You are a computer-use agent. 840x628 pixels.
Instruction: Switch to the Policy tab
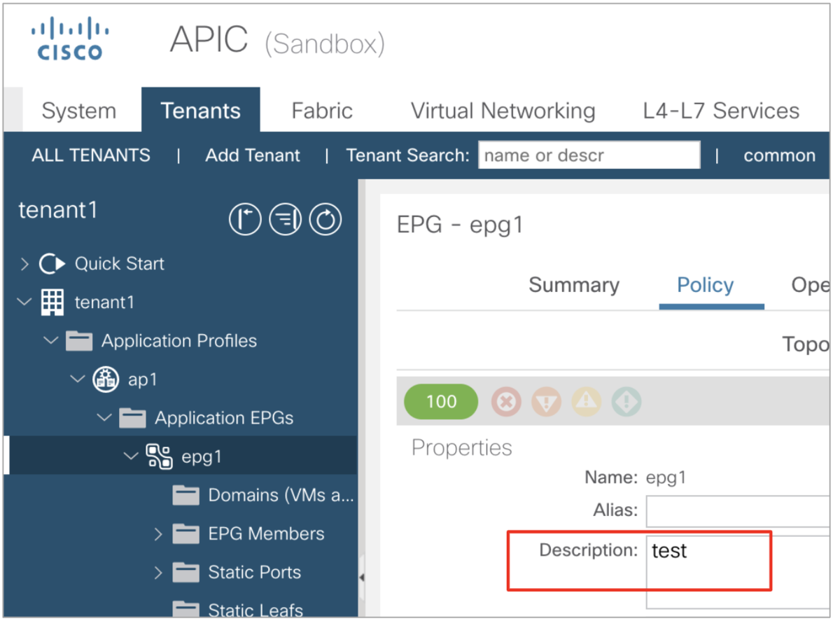pos(706,285)
